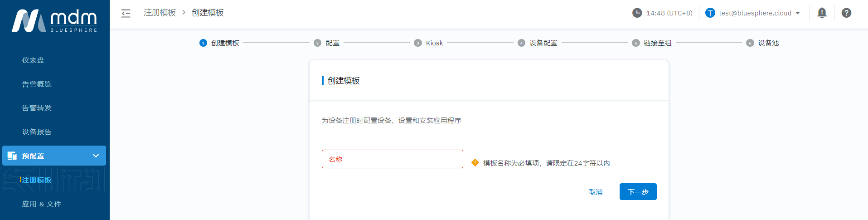The height and width of the screenshot is (220, 868).
Task: Focus the 名称 input field
Action: click(392, 159)
